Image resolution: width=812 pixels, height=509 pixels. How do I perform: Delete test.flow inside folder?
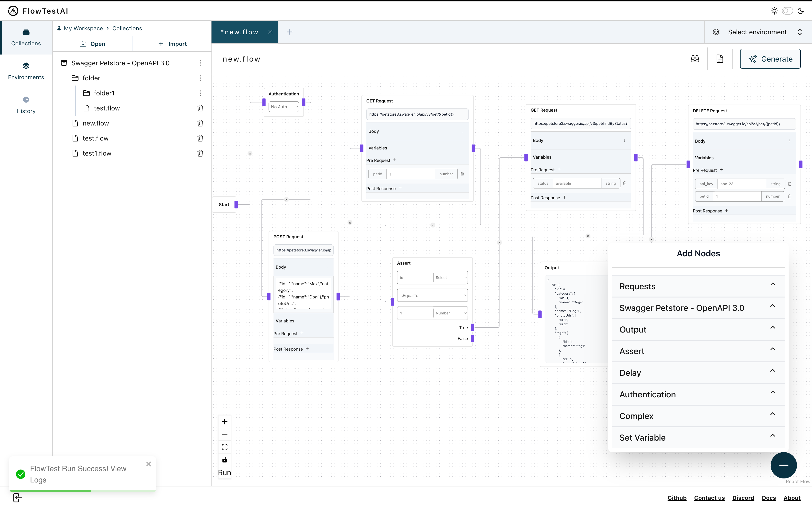click(x=200, y=108)
